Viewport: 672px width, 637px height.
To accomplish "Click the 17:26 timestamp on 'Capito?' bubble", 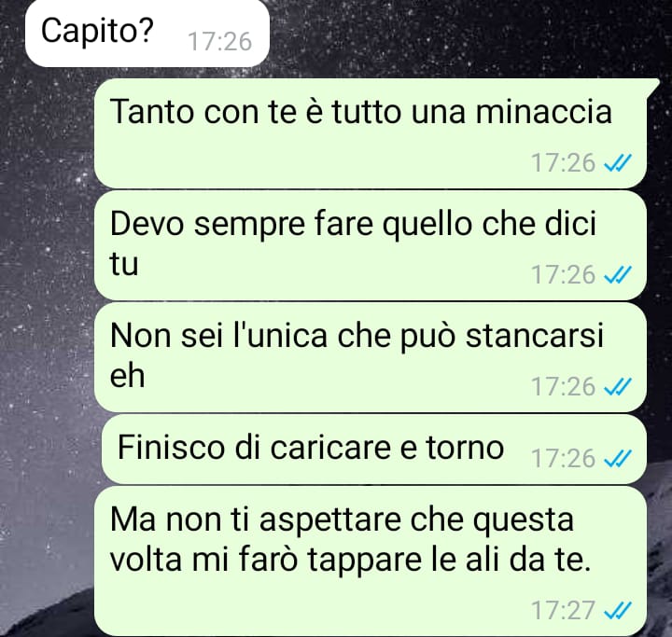I will [x=219, y=42].
